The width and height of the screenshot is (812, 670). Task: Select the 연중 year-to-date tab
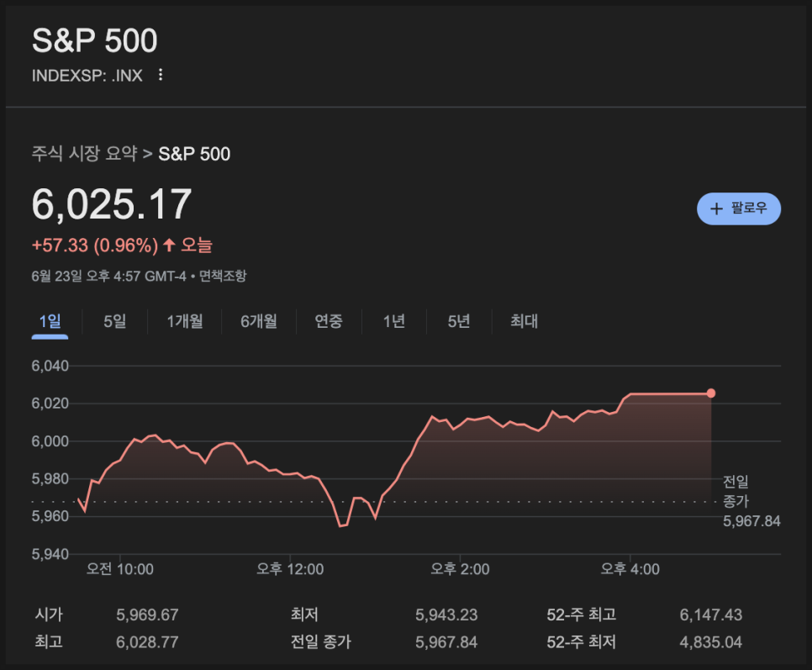click(329, 321)
